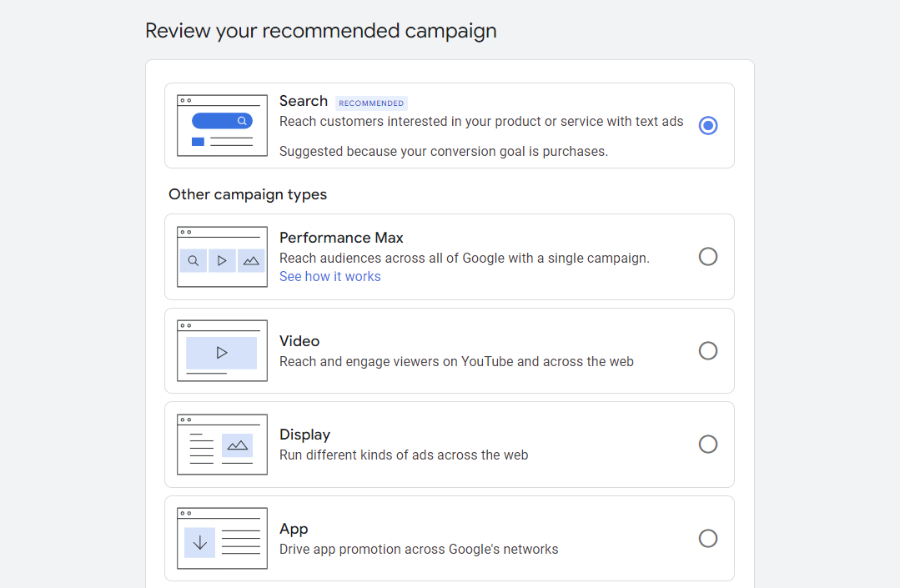Click the Search campaign title
Viewport: 900px width, 588px height.
(304, 101)
